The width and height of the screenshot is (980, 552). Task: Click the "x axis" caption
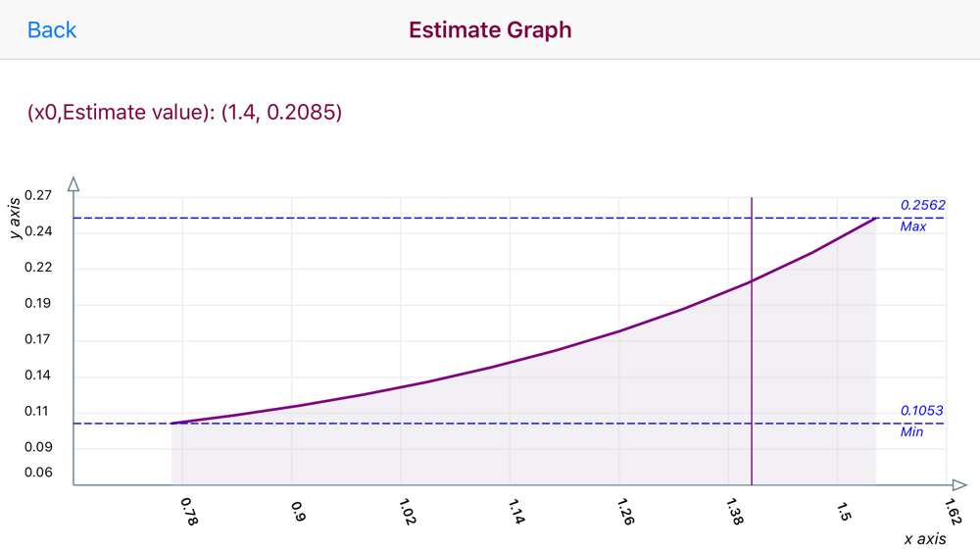point(925,539)
